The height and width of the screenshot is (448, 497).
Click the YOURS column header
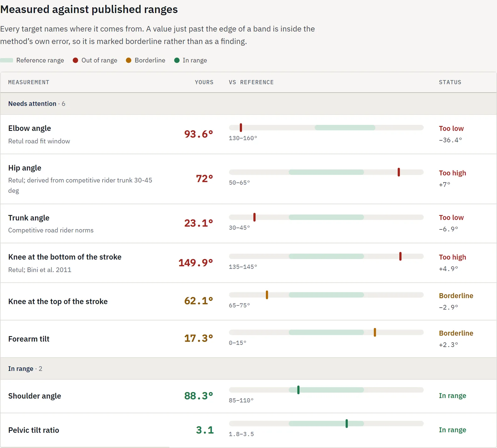pyautogui.click(x=204, y=82)
